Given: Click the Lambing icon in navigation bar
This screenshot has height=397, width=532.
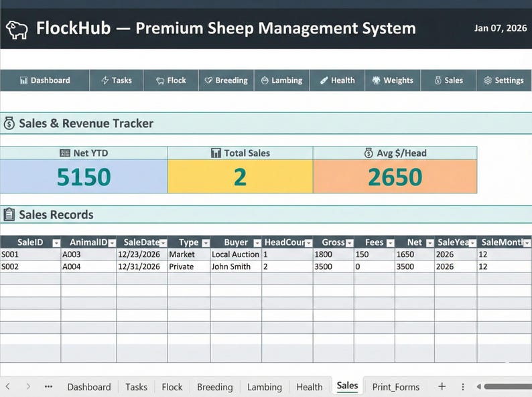Looking at the screenshot, I should click(265, 80).
